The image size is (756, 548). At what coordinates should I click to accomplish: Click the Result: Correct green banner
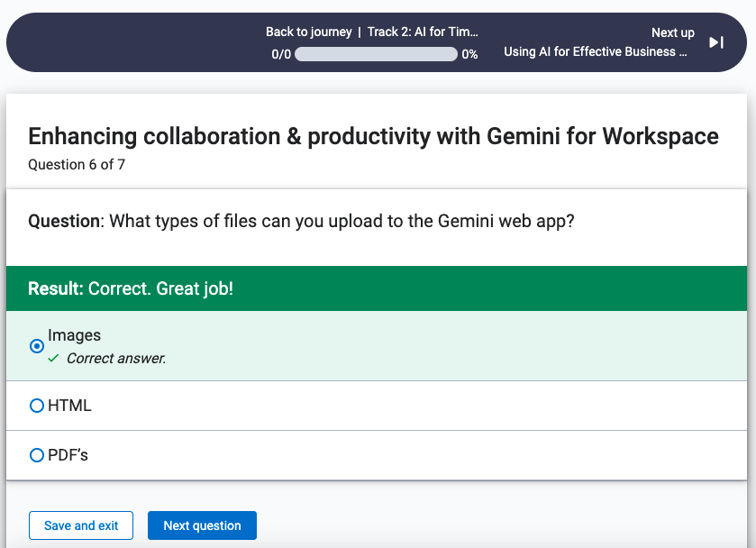pos(377,288)
